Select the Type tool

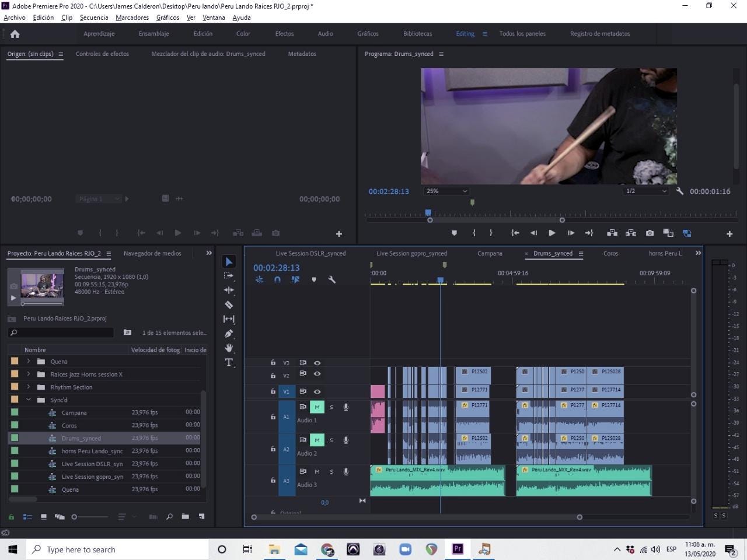[229, 362]
